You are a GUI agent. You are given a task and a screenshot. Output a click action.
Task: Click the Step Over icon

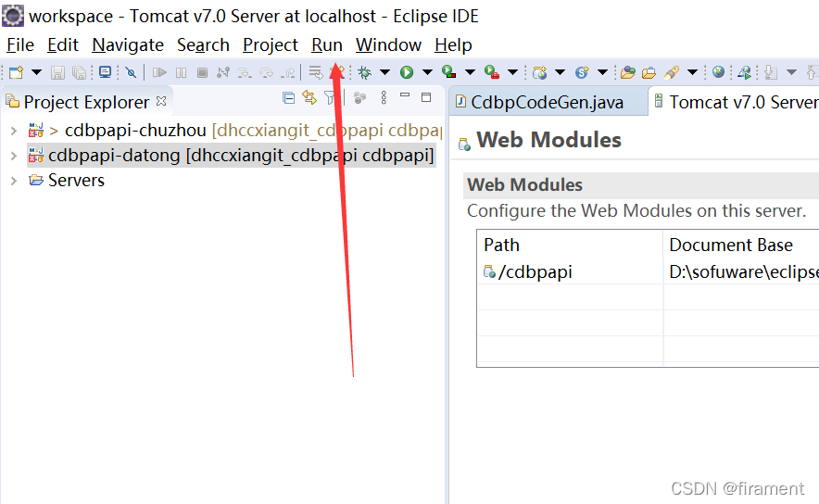tap(267, 72)
